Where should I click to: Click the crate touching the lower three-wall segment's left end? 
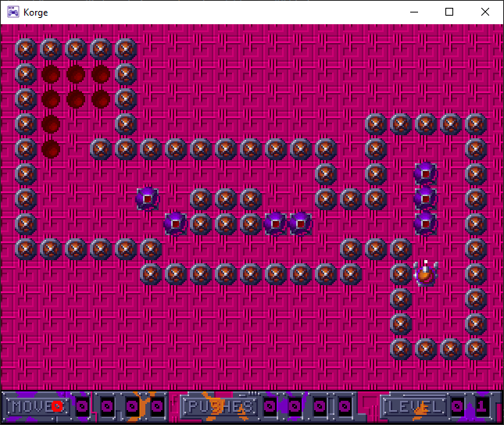coord(175,223)
